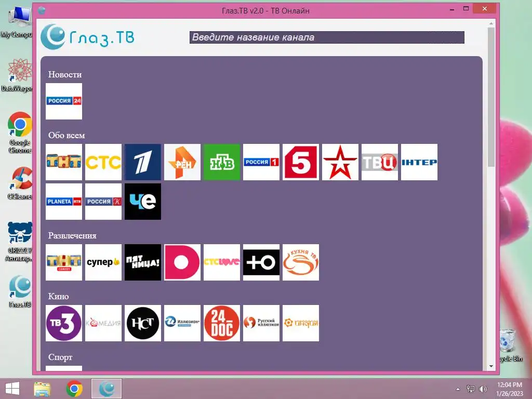Open the Пятница! channel
The image size is (532, 399).
[x=143, y=262]
